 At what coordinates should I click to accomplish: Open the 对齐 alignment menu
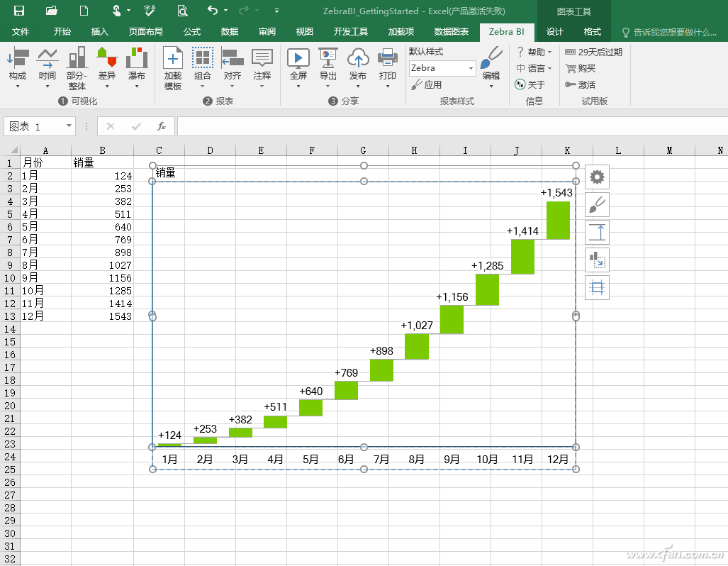point(232,68)
